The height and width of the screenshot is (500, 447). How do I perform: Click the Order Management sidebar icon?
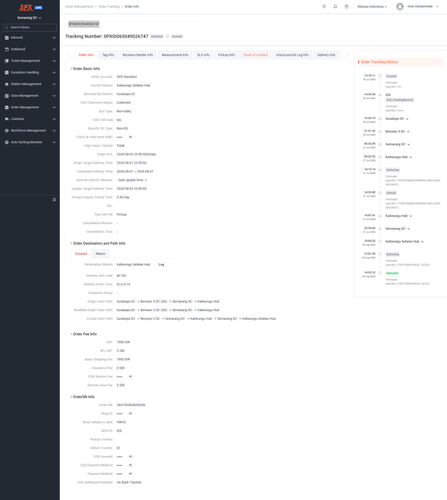click(x=7, y=107)
